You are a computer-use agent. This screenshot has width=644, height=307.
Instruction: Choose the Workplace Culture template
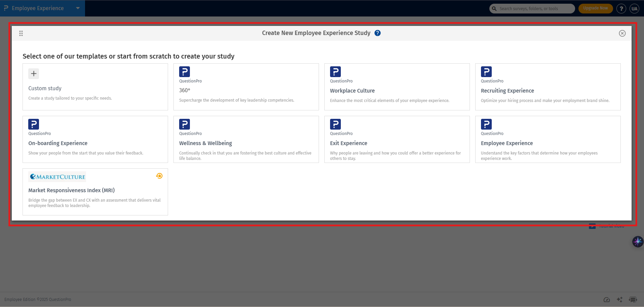click(x=397, y=87)
